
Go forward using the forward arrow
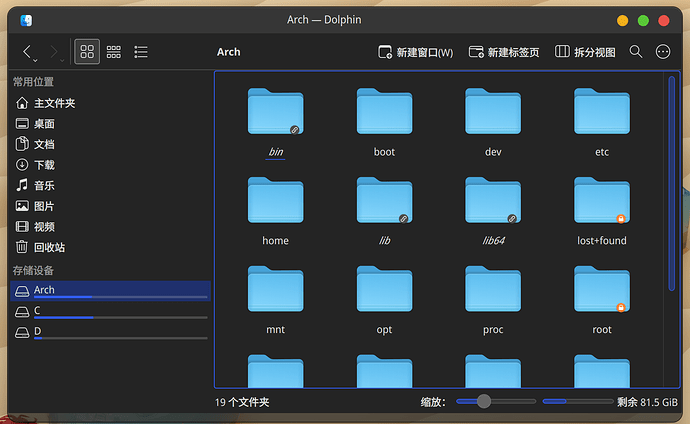click(54, 52)
